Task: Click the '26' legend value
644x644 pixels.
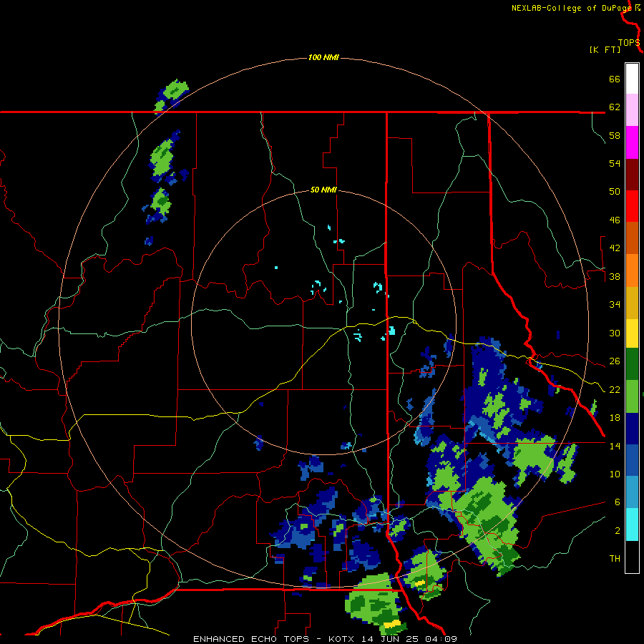Action: (x=615, y=361)
